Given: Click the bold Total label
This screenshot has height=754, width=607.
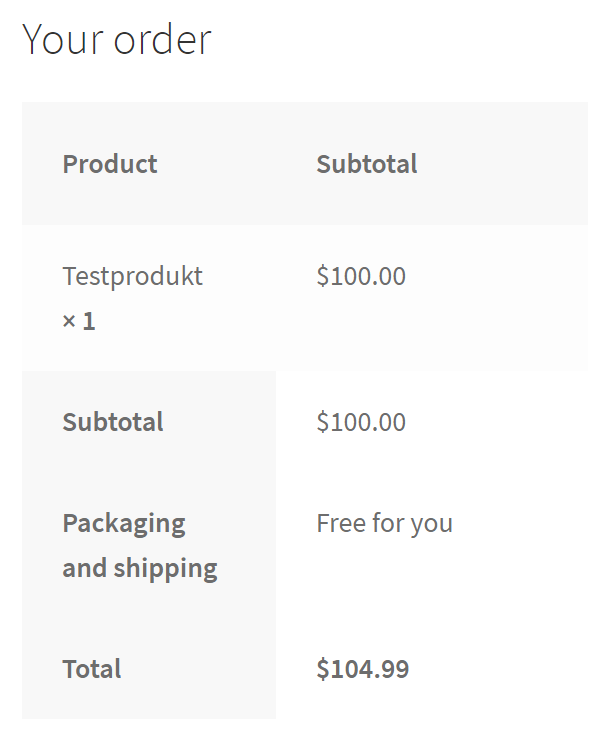Looking at the screenshot, I should [x=92, y=669].
